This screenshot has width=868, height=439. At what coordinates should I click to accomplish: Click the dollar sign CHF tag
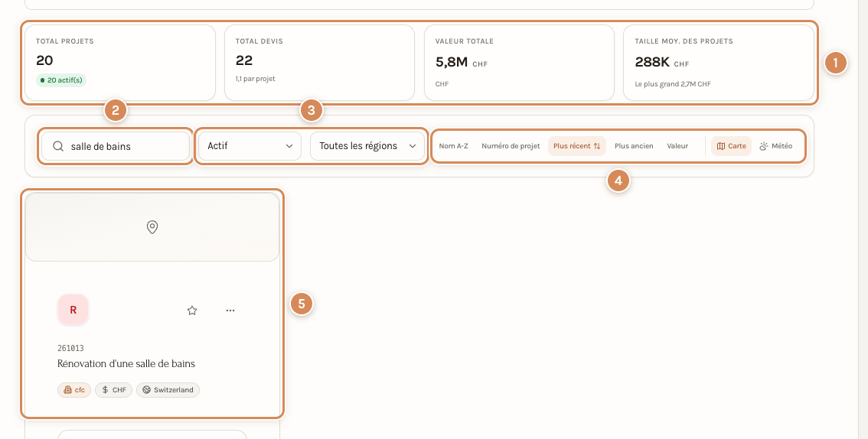[113, 390]
